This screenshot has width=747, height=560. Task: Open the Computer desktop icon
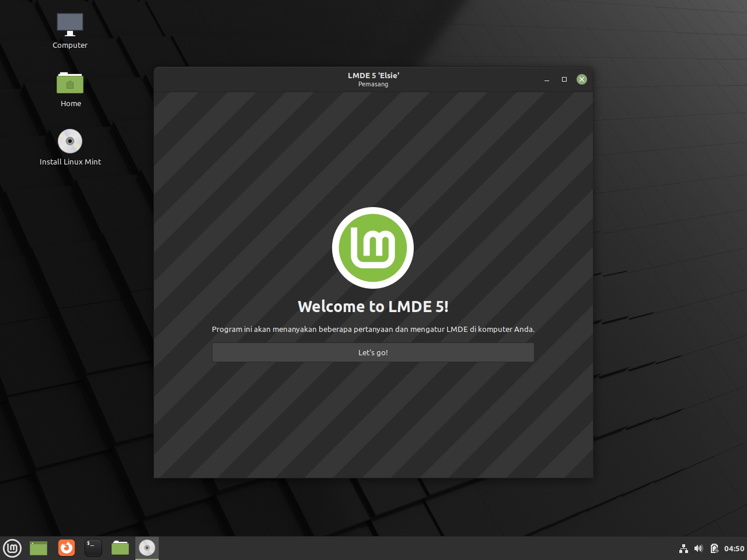pos(70,31)
